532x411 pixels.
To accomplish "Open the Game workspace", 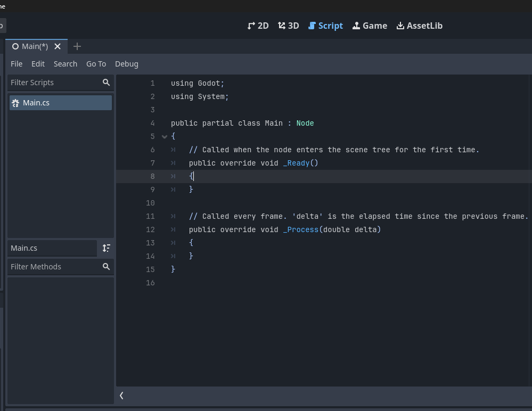I will click(x=370, y=26).
